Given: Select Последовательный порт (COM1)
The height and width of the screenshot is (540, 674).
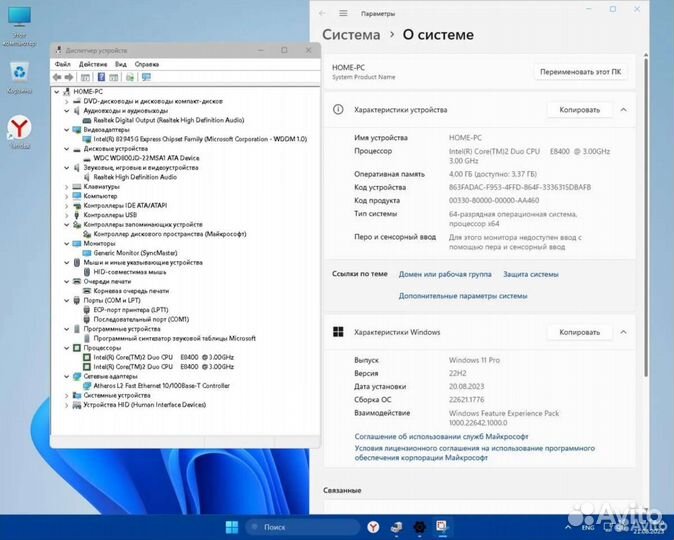Looking at the screenshot, I should pos(141,319).
